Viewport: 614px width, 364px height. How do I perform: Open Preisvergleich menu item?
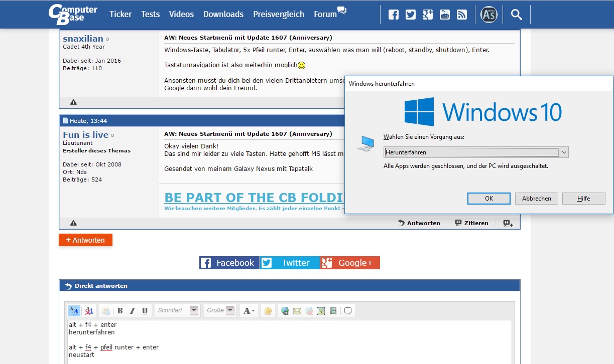(x=279, y=14)
